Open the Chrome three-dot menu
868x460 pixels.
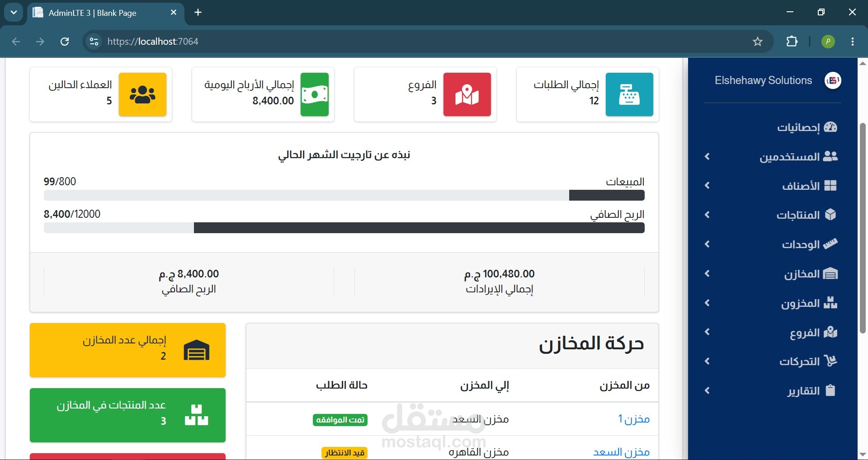coord(853,42)
